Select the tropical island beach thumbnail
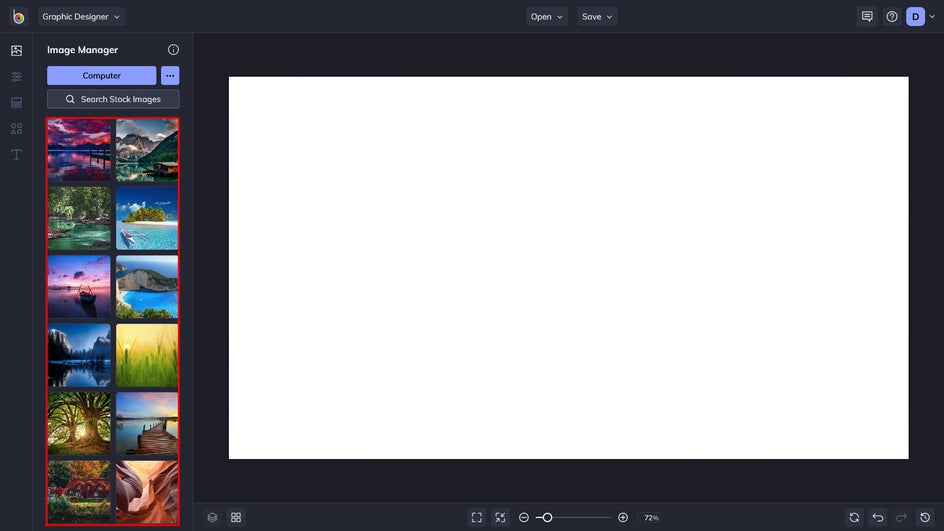 [147, 219]
